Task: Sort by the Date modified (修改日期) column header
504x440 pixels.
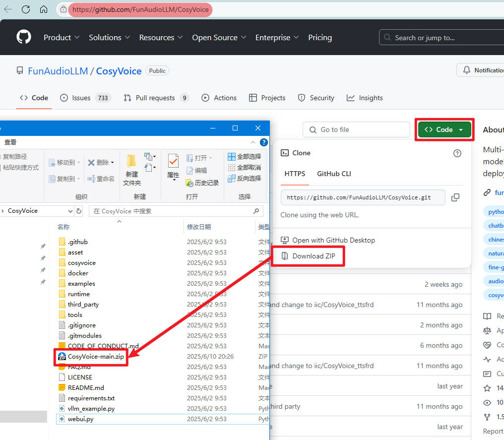Action: tap(199, 227)
